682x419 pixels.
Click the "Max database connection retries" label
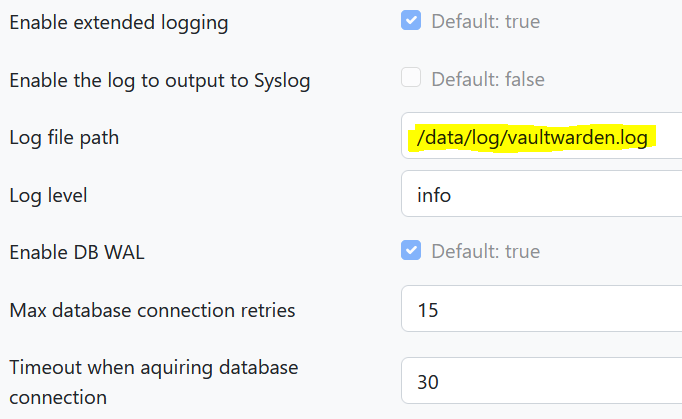[x=152, y=310]
